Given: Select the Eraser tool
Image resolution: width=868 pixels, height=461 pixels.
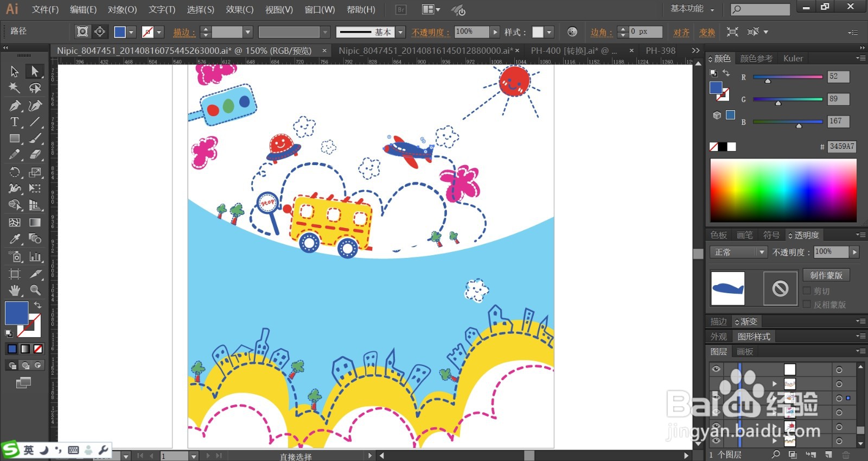Looking at the screenshot, I should (35, 155).
